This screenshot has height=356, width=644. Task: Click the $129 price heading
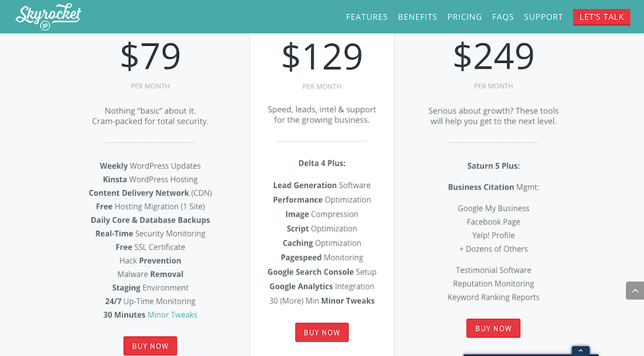click(x=322, y=56)
